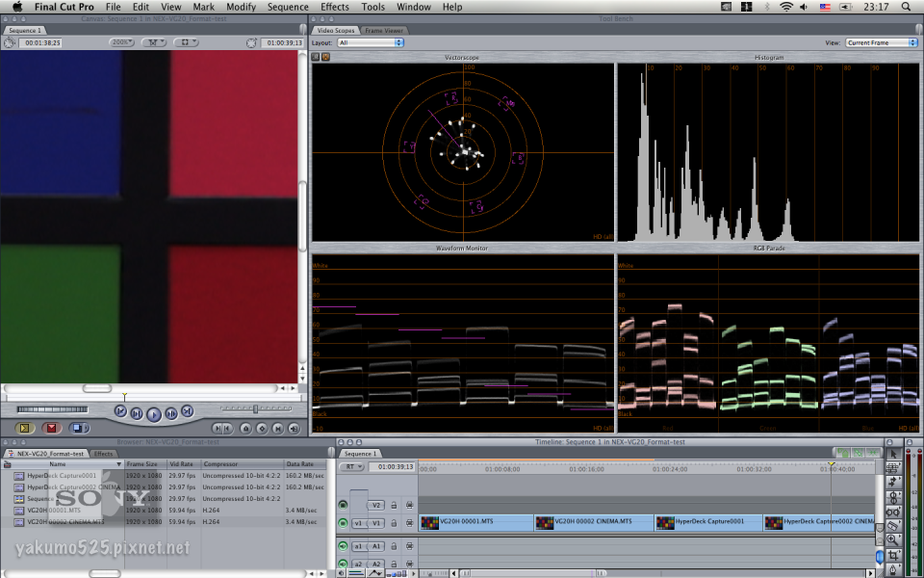Click the Play button in the Canvas
Viewport: 924px width, 578px height.
point(154,411)
